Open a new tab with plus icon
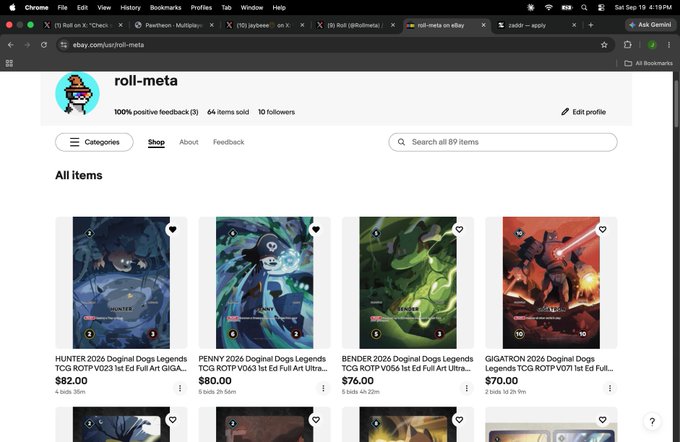The width and height of the screenshot is (680, 442). click(x=591, y=25)
